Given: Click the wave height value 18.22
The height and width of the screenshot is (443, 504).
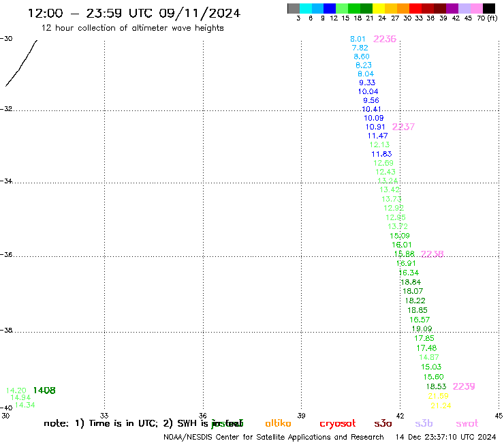Looking at the screenshot, I should pos(415,301).
